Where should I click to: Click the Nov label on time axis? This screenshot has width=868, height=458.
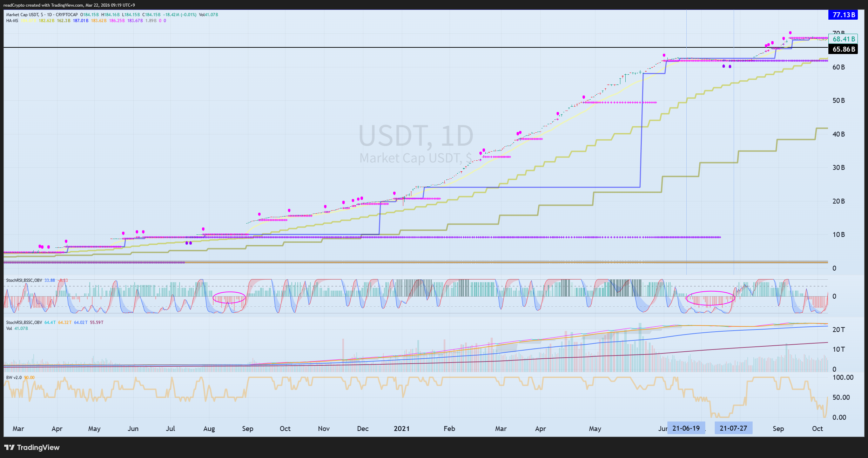pyautogui.click(x=324, y=429)
